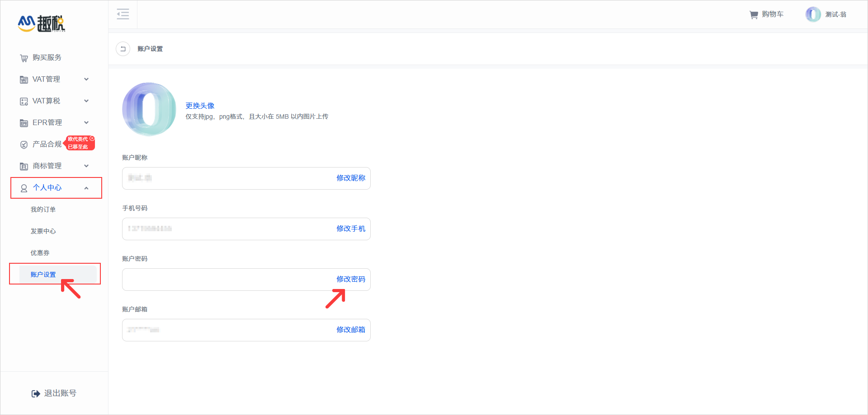
Task: Click the 个人中心 person icon
Action: click(24, 188)
